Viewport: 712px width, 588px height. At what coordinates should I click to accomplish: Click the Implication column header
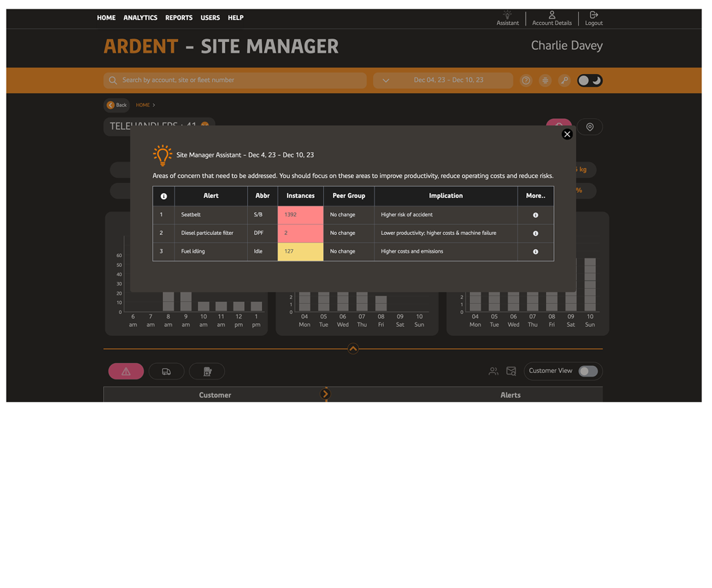[x=446, y=196]
